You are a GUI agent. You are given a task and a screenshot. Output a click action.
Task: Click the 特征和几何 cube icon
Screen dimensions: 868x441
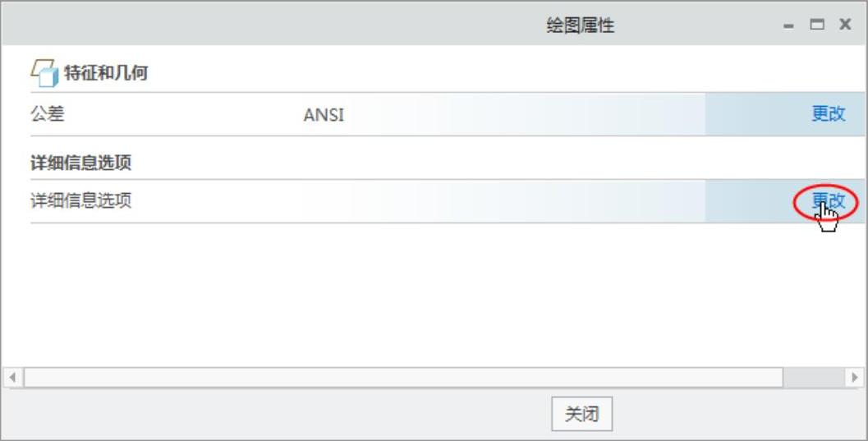45,74
